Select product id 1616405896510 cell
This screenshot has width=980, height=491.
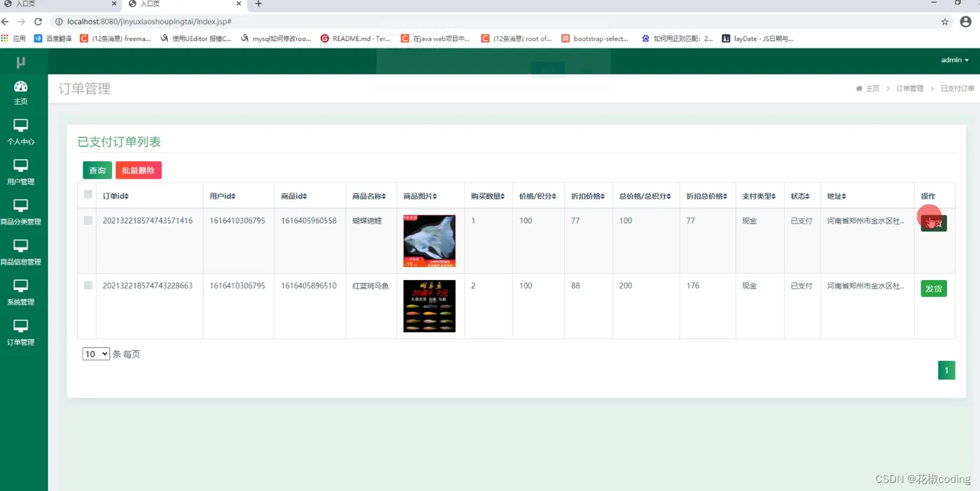(x=309, y=286)
